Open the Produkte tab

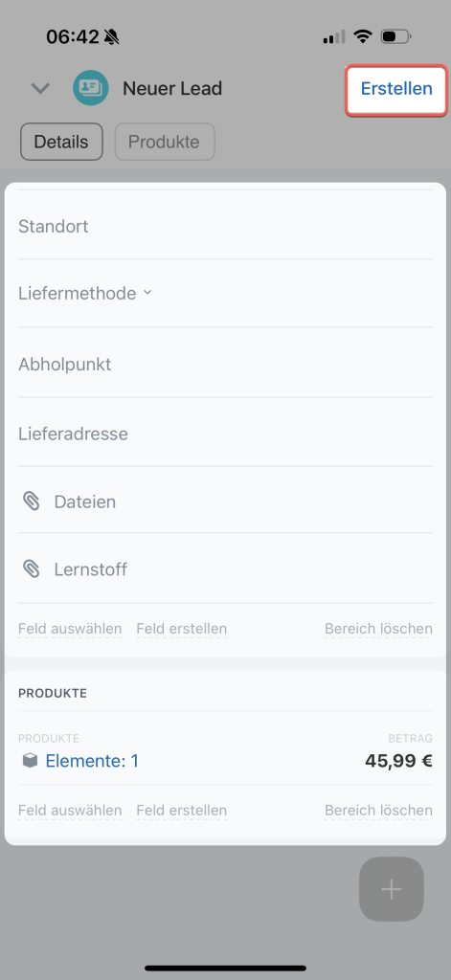pyautogui.click(x=165, y=142)
